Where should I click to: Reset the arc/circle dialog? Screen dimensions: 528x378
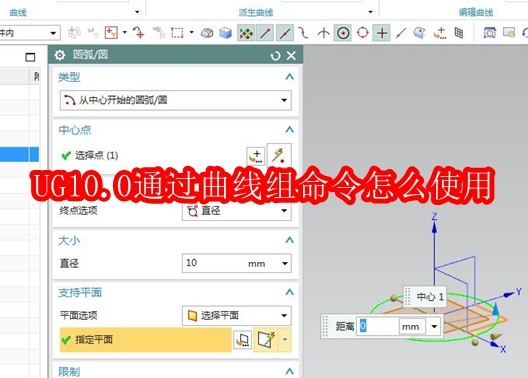(275, 56)
